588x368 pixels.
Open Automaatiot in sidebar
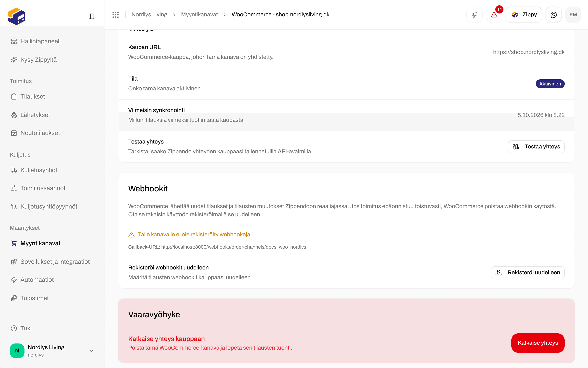click(52, 280)
